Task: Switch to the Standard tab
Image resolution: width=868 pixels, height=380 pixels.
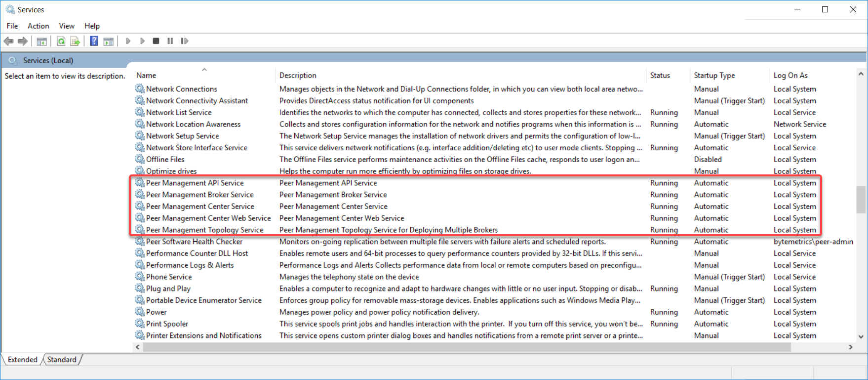Action: coord(62,360)
